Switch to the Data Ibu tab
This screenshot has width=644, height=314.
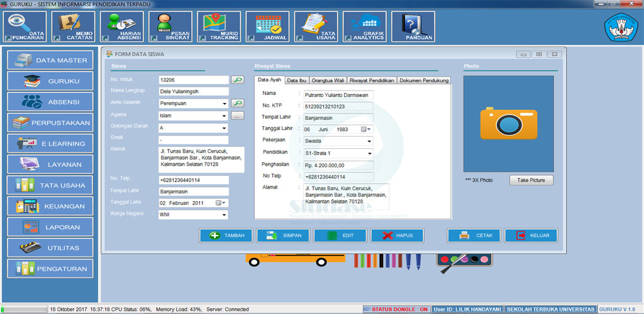pyautogui.click(x=296, y=80)
